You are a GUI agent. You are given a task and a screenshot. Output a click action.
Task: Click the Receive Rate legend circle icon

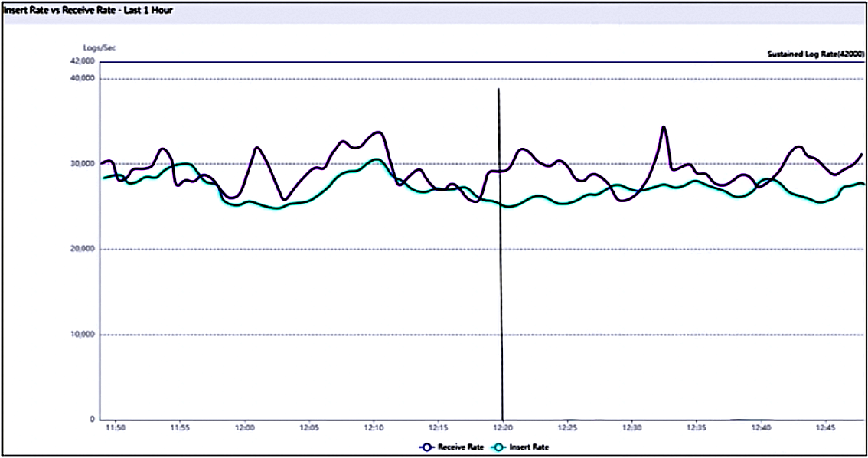[425, 447]
